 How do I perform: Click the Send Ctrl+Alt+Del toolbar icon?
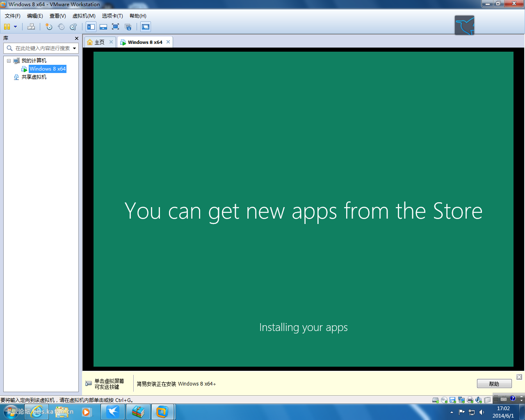[31, 27]
